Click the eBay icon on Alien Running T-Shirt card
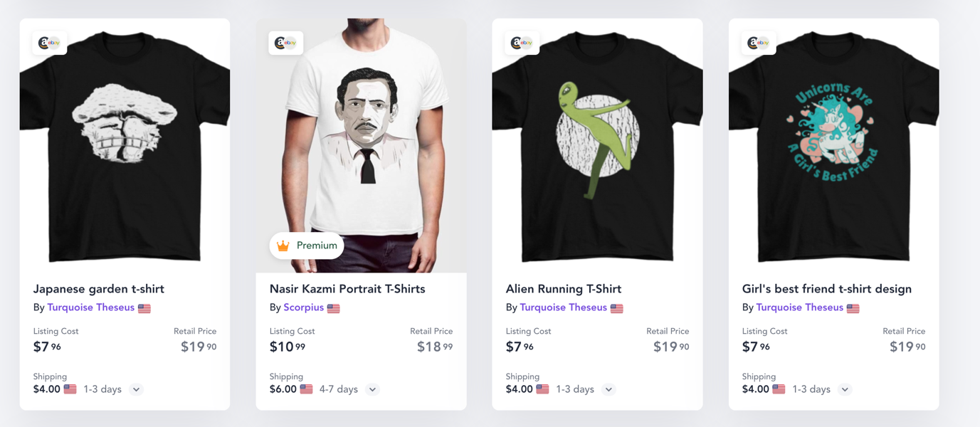Image resolution: width=980 pixels, height=427 pixels. (522, 43)
